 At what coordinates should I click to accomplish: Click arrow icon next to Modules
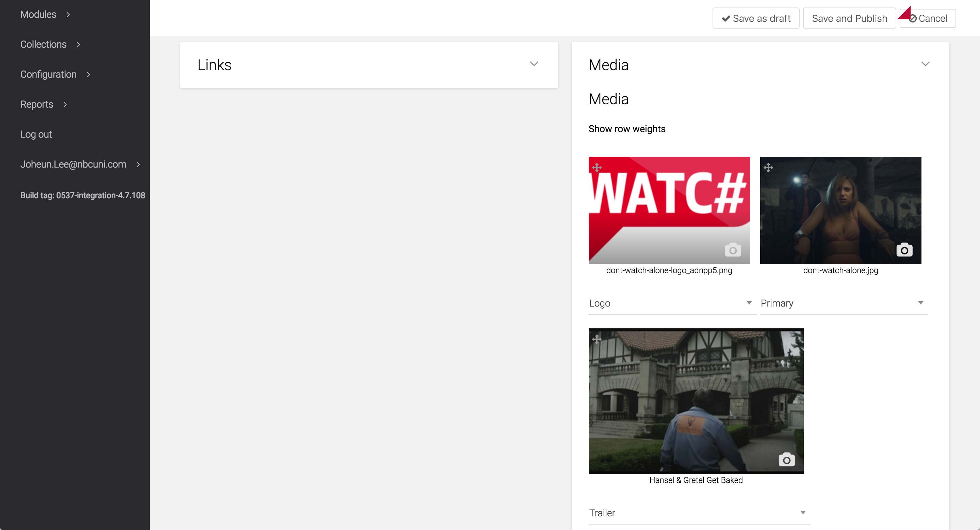pos(68,14)
